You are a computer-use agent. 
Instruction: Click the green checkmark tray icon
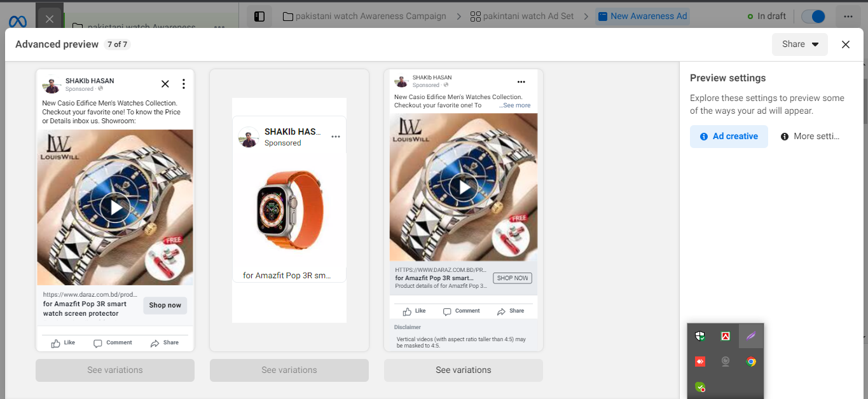(700, 386)
